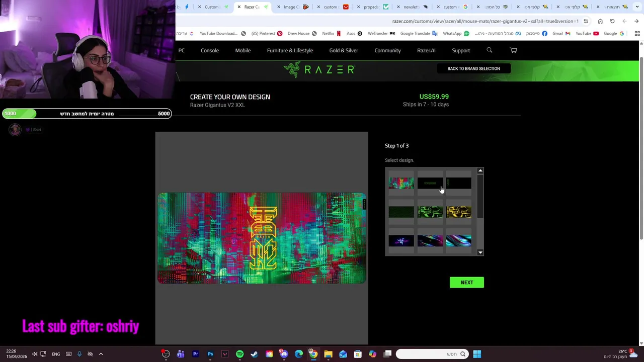Open the WeTransfer bookmark
This screenshot has width=644, height=362.
381,34
